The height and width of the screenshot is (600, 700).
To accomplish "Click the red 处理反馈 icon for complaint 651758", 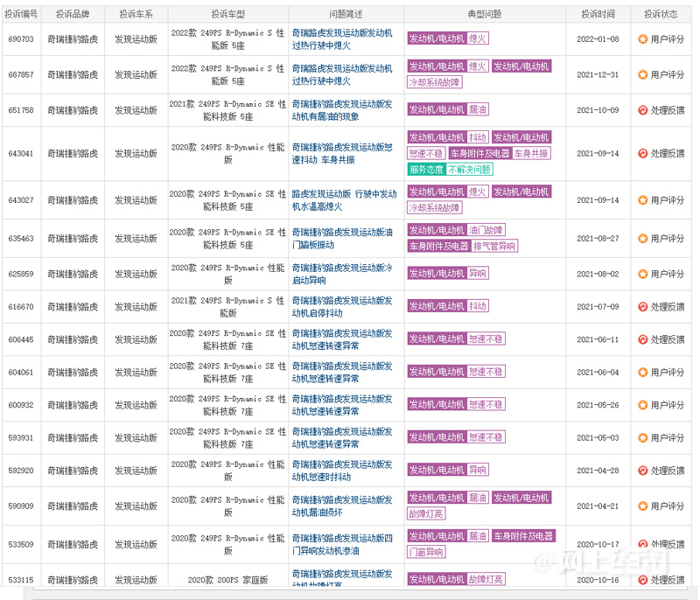I will pos(642,110).
